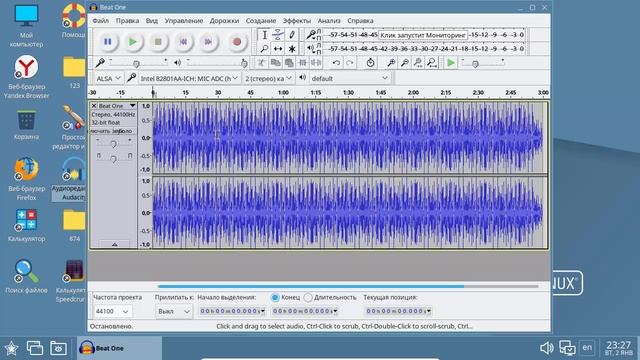Start playback with the green Play button
640x360 pixels.
tap(133, 42)
